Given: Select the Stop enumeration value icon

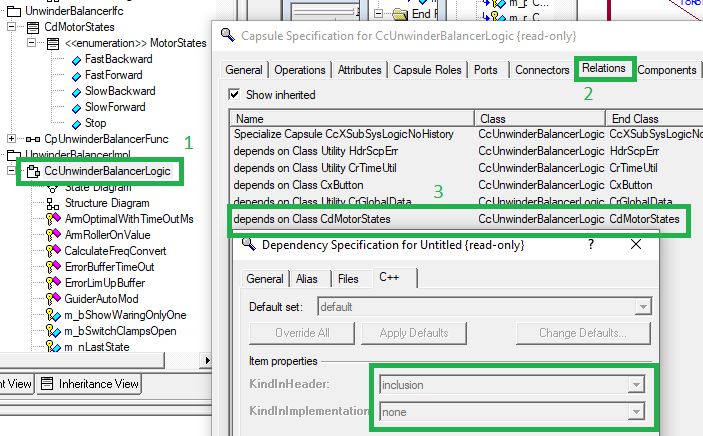Looking at the screenshot, I should click(77, 124).
